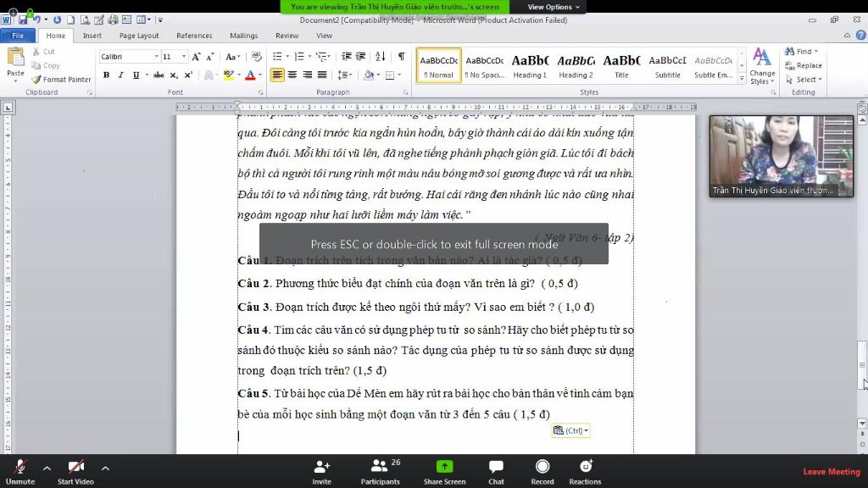Open the Numbering list button

point(299,57)
